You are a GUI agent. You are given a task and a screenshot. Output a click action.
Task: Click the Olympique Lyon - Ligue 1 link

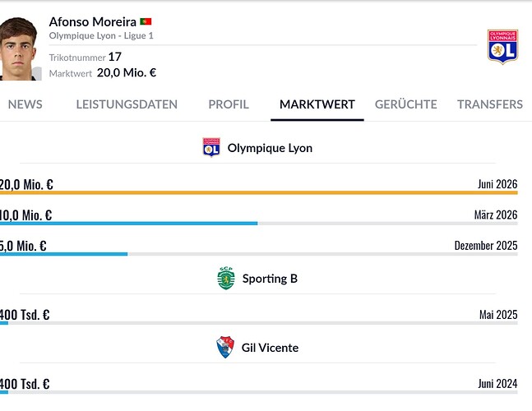tap(101, 35)
